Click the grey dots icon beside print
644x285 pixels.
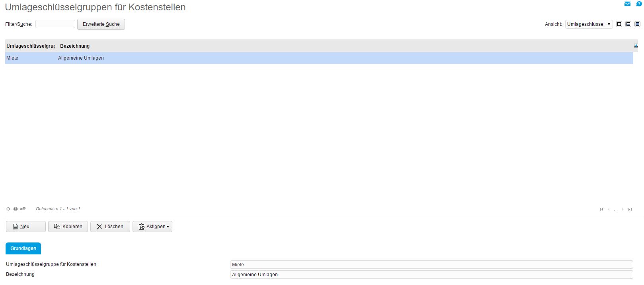pyautogui.click(x=23, y=209)
